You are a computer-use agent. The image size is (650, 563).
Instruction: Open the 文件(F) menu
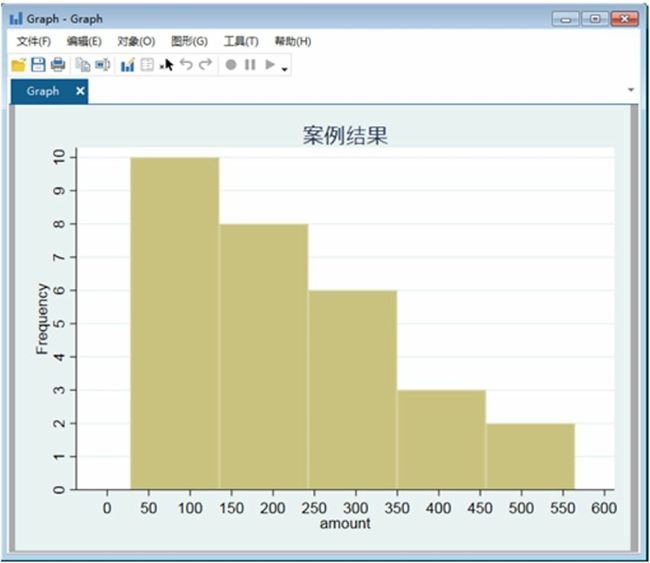tap(34, 41)
